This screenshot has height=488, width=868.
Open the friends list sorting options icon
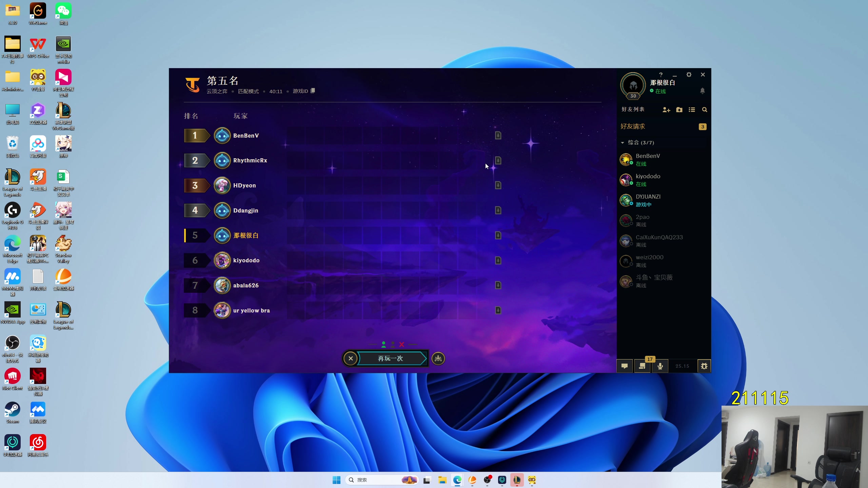click(x=692, y=110)
